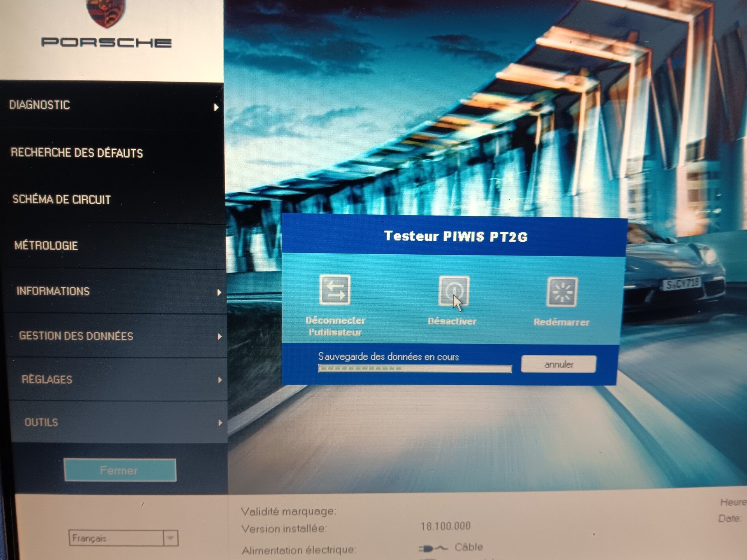The image size is (747, 560).
Task: Click the Déconnecter l'utilisateur icon
Action: pos(335,290)
